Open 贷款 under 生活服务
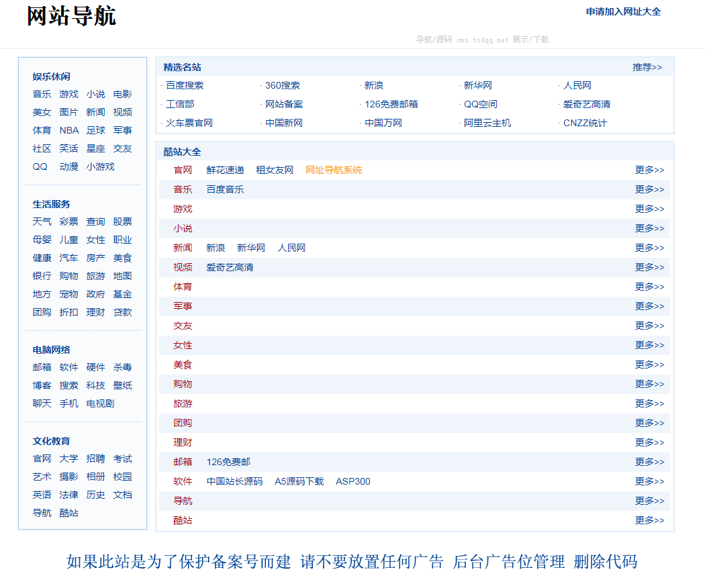707x588 pixels. [x=123, y=312]
